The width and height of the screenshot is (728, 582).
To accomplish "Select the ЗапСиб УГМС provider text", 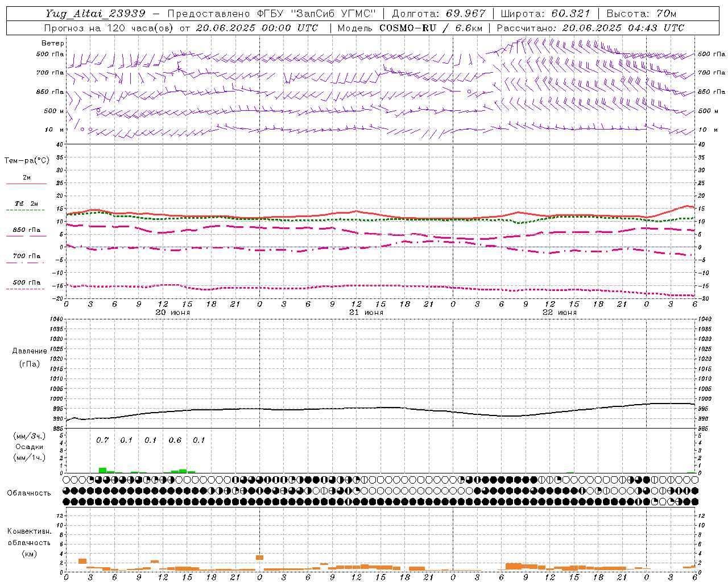I will 333,14.
